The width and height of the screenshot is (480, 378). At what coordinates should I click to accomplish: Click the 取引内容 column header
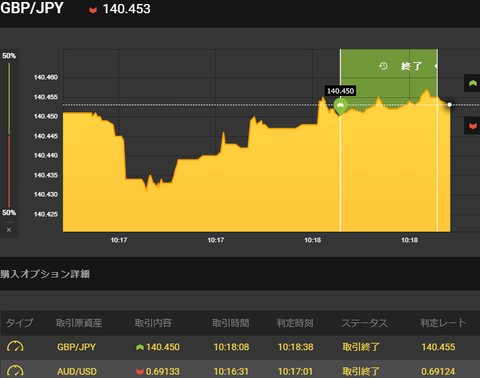pos(153,323)
